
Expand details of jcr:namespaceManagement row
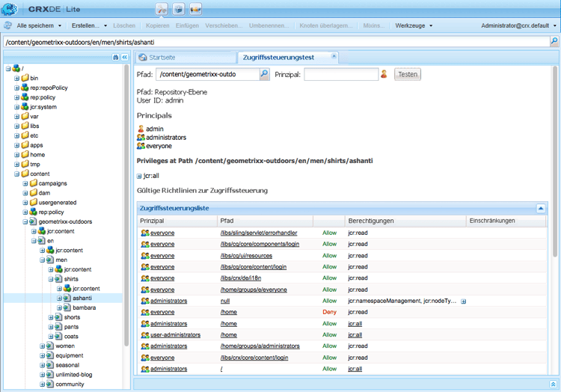click(x=463, y=301)
